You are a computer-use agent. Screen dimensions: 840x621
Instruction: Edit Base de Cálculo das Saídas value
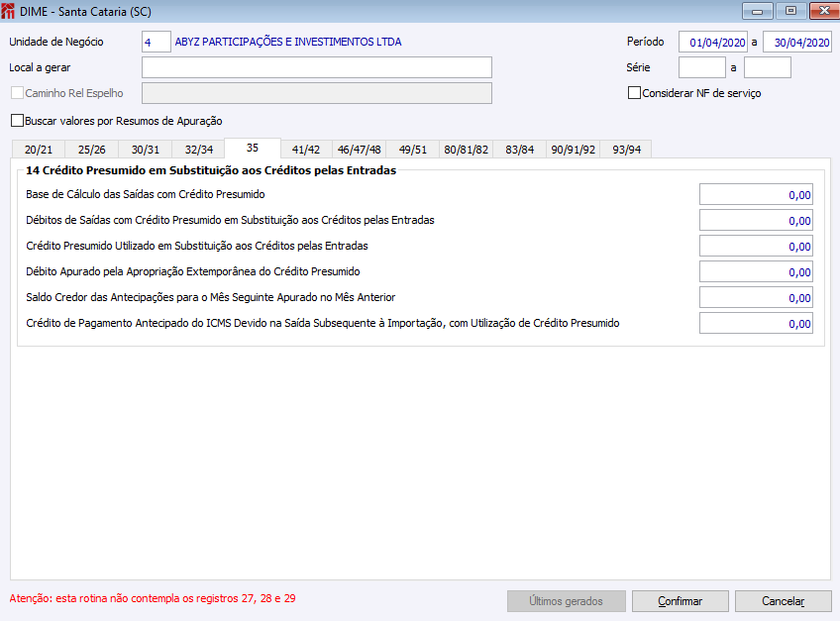pyautogui.click(x=756, y=194)
